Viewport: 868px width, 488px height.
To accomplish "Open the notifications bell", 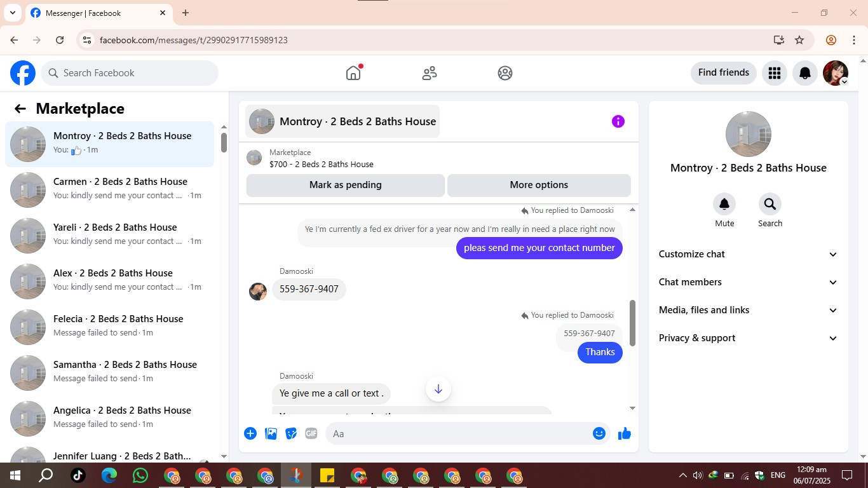I will pos(805,73).
